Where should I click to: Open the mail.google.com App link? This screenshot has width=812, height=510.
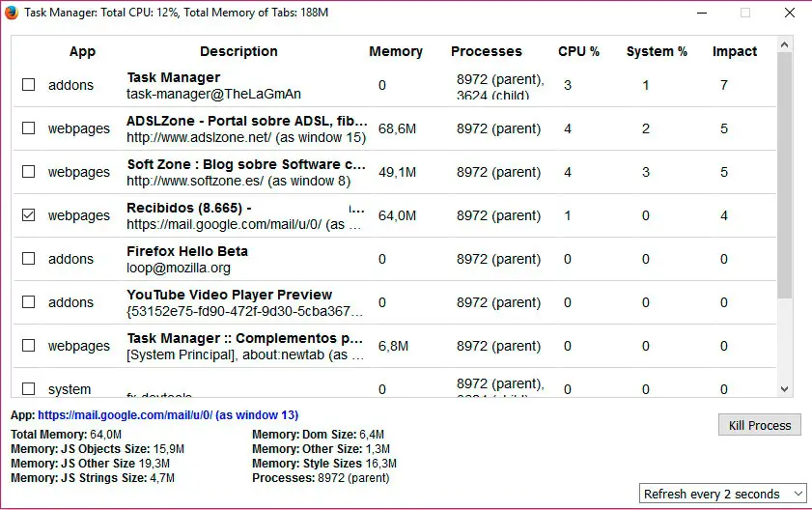click(168, 415)
